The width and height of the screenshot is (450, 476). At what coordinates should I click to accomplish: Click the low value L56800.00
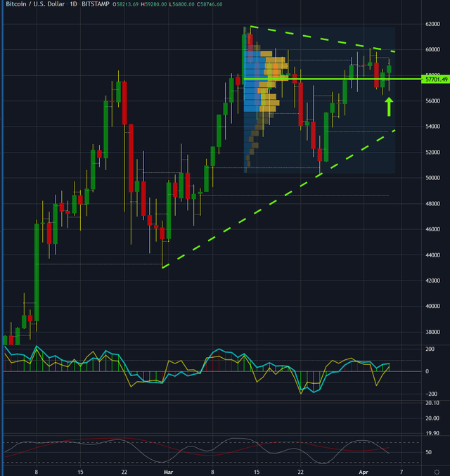click(181, 4)
